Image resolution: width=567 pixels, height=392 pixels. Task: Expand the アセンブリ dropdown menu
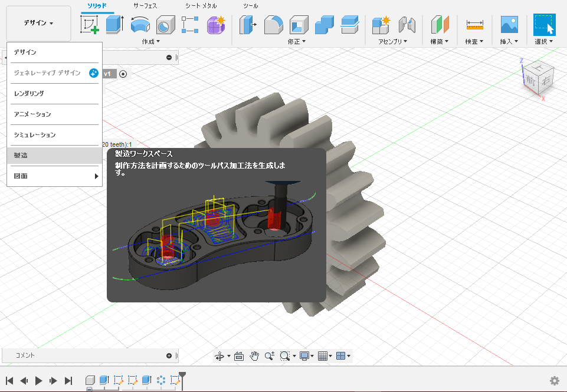[393, 41]
